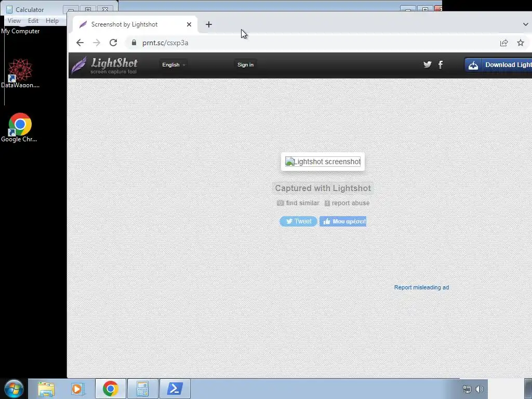Click the Sign in link
Image resolution: width=532 pixels, height=399 pixels.
[245, 65]
